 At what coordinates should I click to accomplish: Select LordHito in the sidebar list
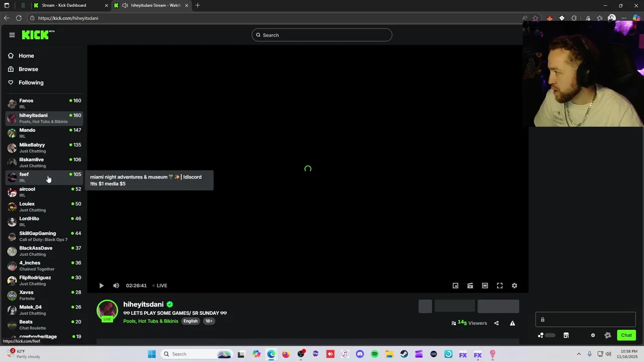point(44,221)
